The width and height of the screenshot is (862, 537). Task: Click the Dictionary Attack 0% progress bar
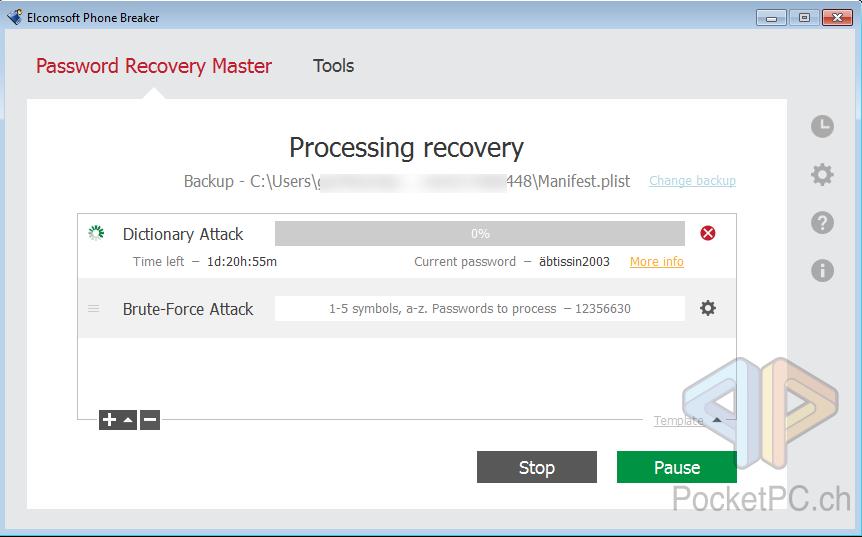[x=480, y=234]
